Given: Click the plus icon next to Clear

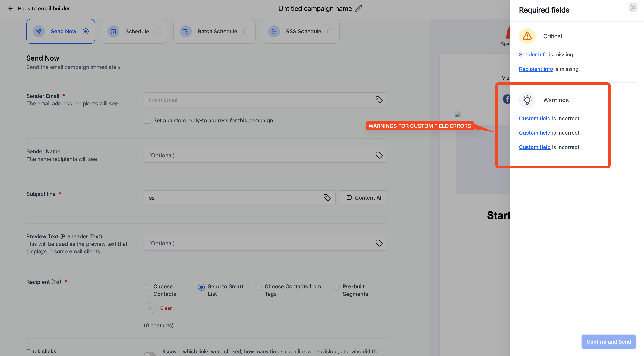Looking at the screenshot, I should tap(150, 308).
